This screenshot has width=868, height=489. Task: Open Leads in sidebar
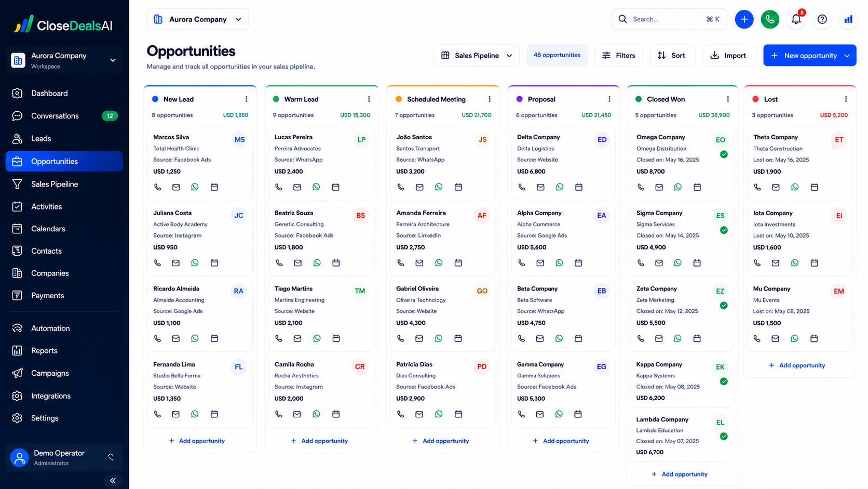[x=64, y=139]
